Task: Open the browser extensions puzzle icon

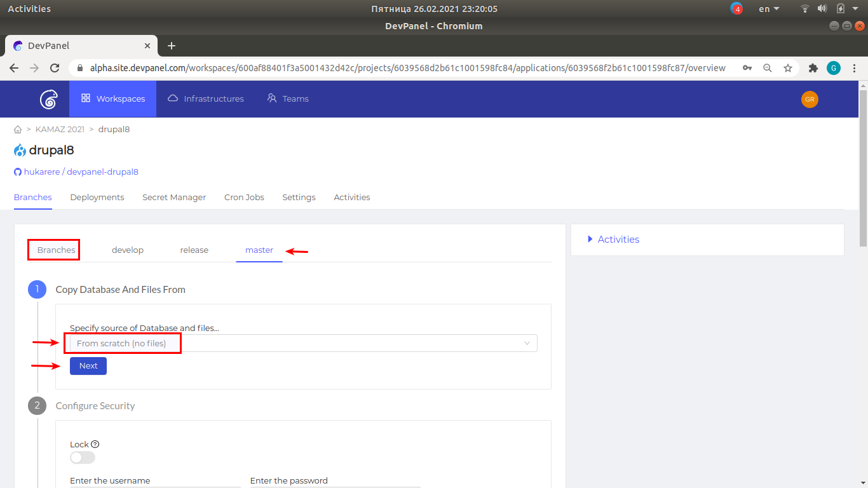Action: pos(813,67)
